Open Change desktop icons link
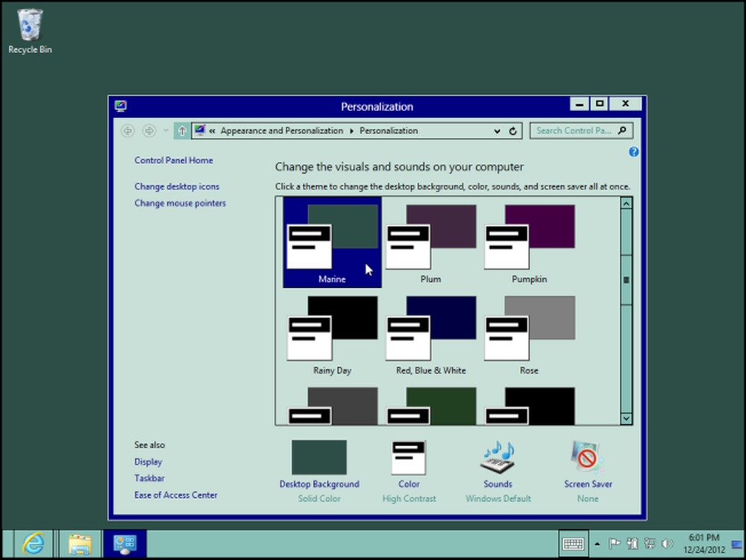This screenshot has width=746, height=560. (177, 186)
